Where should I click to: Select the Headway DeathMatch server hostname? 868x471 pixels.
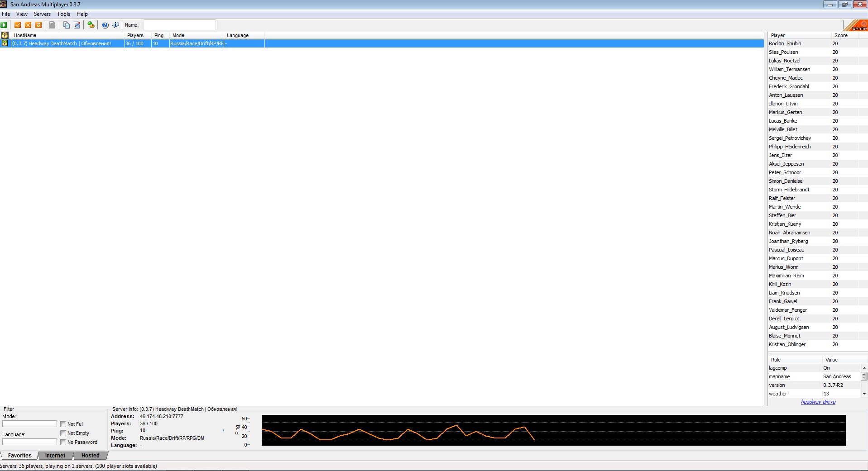click(x=62, y=43)
